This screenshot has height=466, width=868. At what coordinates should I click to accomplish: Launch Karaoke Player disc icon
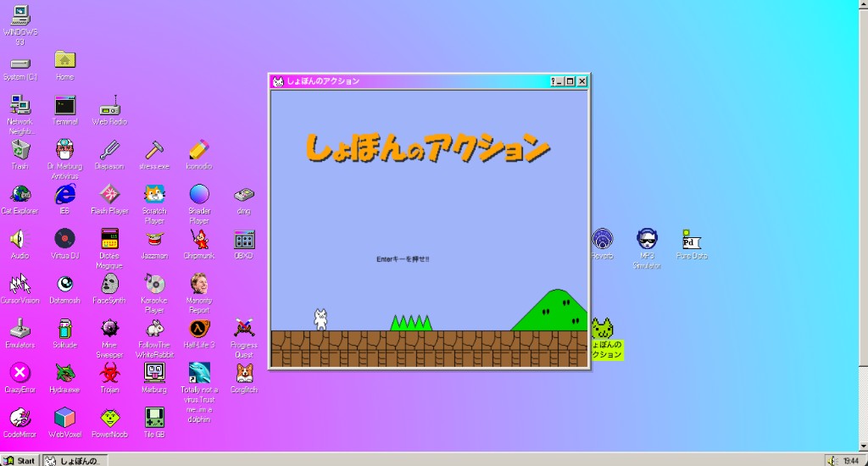tap(154, 284)
